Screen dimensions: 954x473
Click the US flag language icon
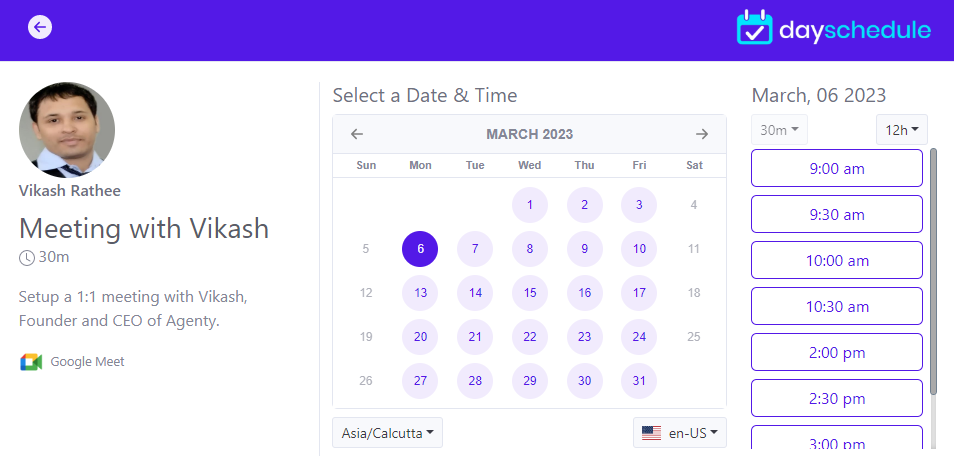[652, 433]
